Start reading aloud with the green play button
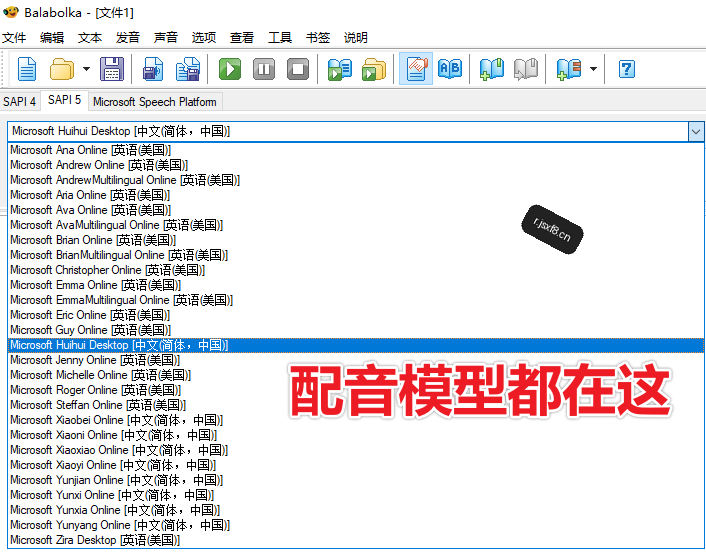Screen dimensions: 706x552 point(230,69)
